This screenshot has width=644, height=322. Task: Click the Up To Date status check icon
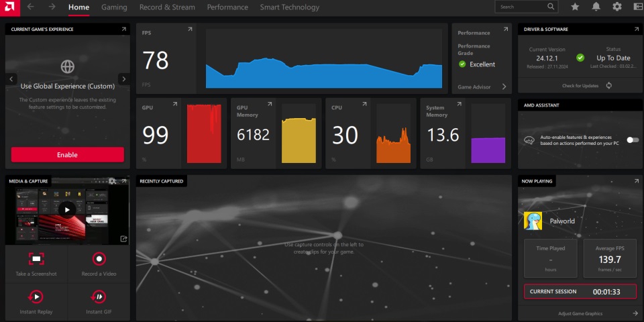click(x=580, y=58)
